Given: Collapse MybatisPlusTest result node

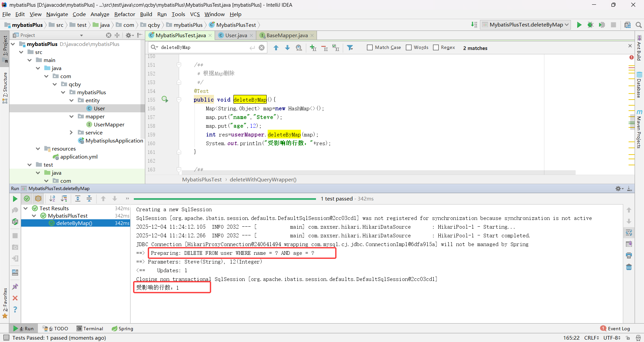Looking at the screenshot, I should point(34,216).
